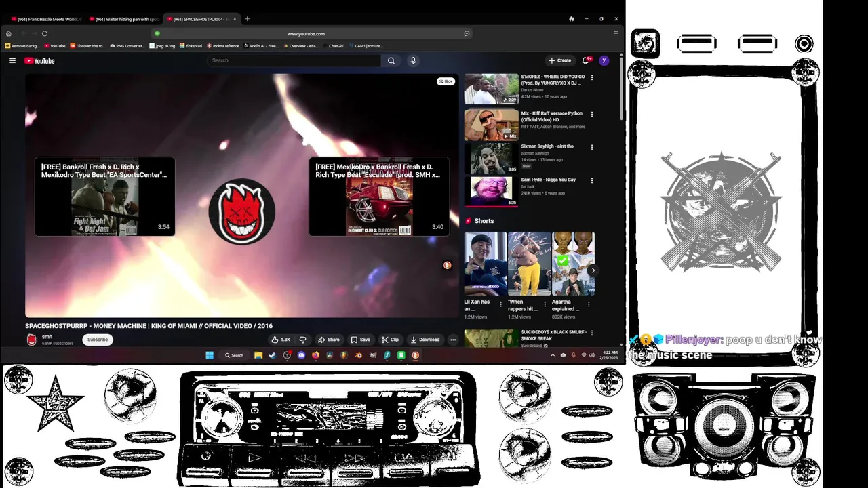868x488 pixels.
Task: Open the browser menu at toolbar right
Action: coord(616,33)
